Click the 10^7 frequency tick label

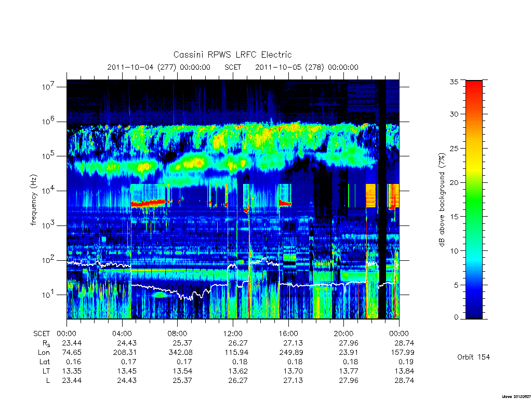pyautogui.click(x=48, y=87)
